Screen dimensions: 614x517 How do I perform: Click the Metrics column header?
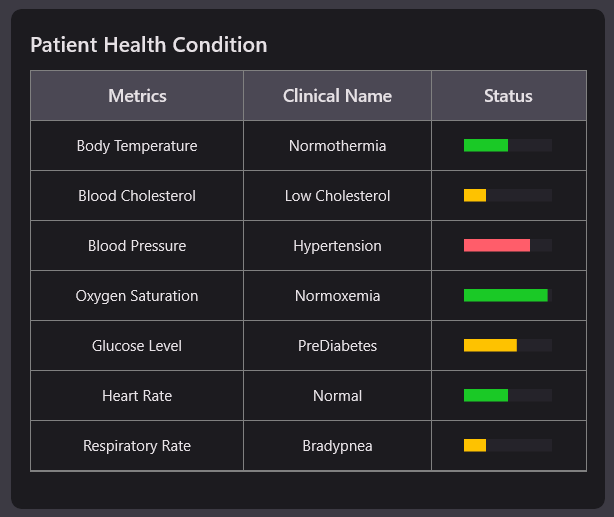pos(137,96)
